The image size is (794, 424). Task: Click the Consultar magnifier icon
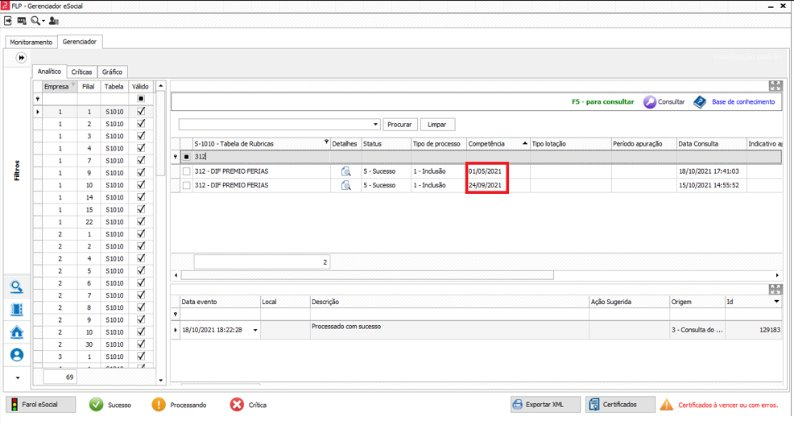[x=649, y=102]
